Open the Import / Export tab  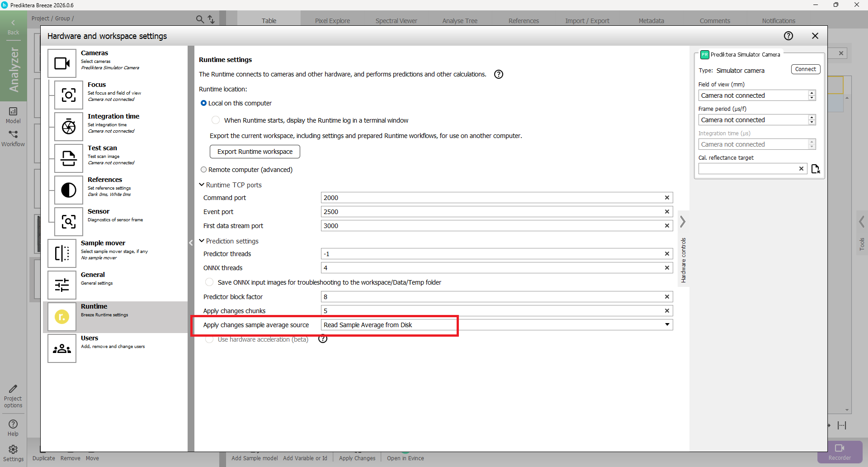click(x=587, y=21)
